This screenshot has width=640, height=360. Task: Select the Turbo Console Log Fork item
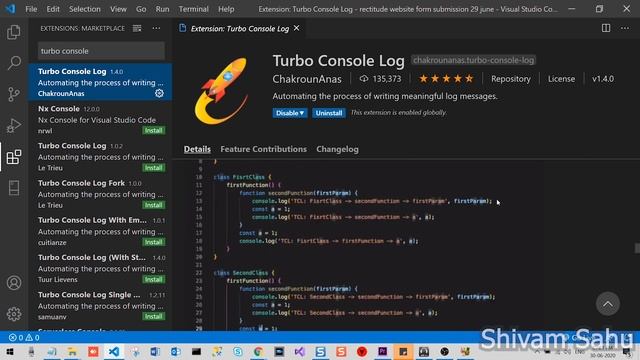[x=100, y=194]
